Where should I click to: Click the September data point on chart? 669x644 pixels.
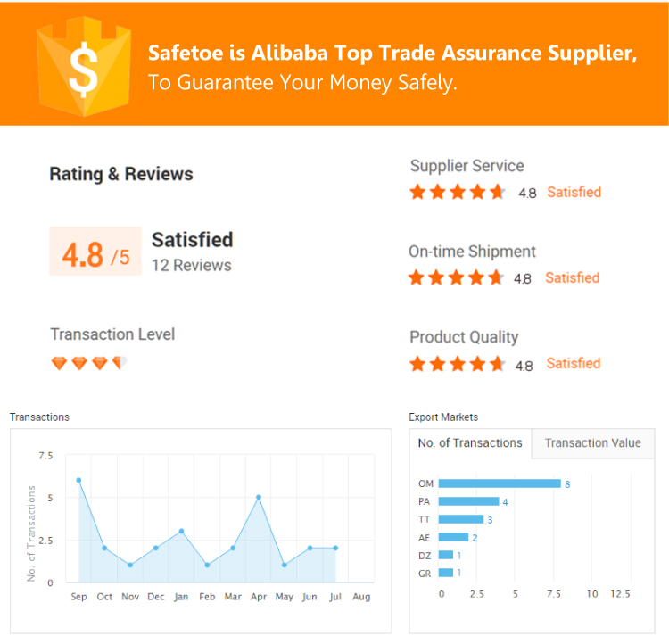tap(78, 480)
